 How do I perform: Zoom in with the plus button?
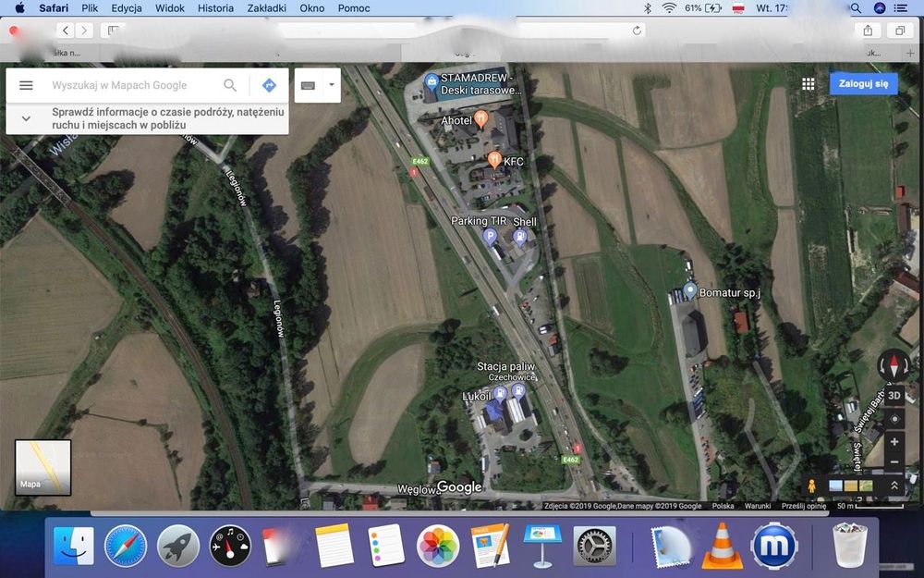pyautogui.click(x=894, y=442)
